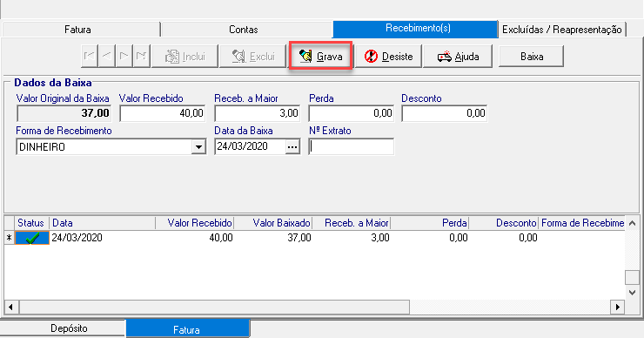This screenshot has height=338, width=644.
Task: Click the Desconto input field
Action: [x=445, y=113]
